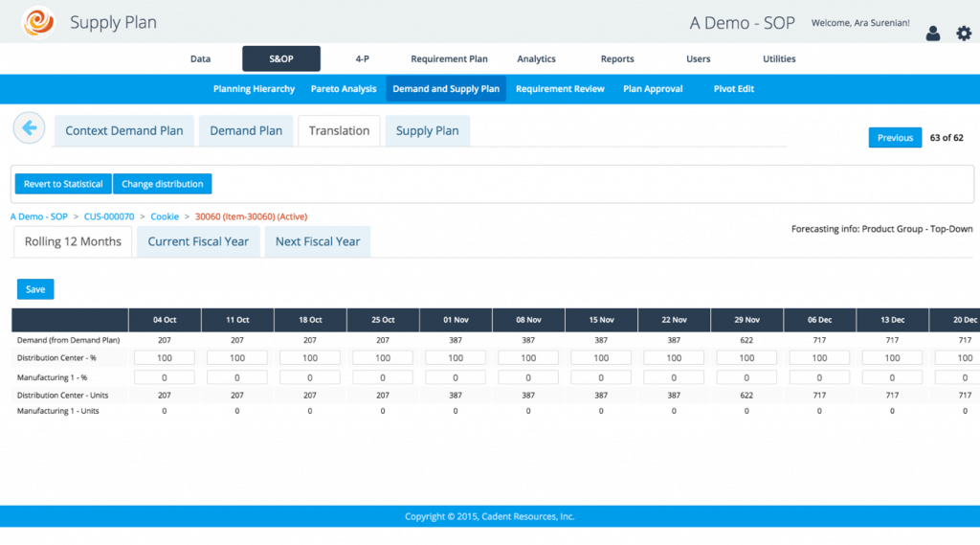Image resolution: width=980 pixels, height=545 pixels.
Task: Go to Requirement Review
Action: point(560,89)
